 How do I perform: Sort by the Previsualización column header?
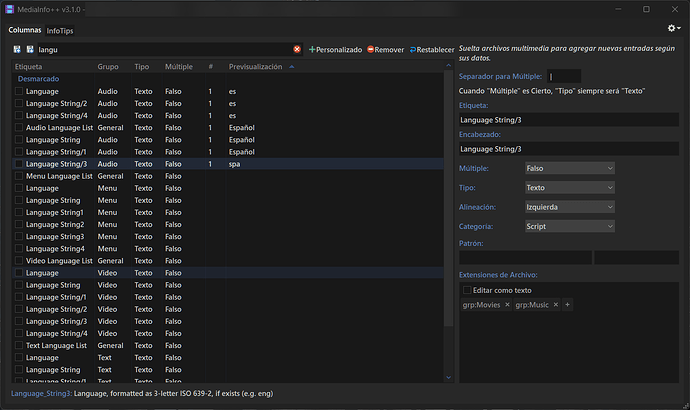(257, 67)
